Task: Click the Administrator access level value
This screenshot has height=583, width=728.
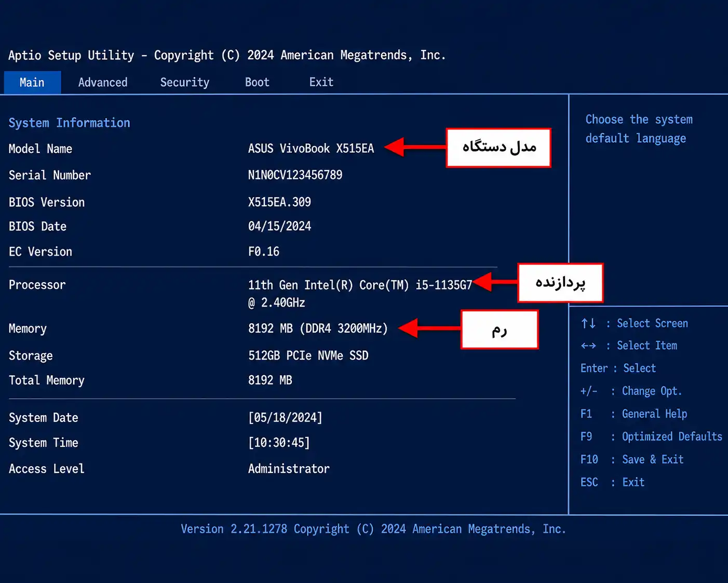Action: 289,469
